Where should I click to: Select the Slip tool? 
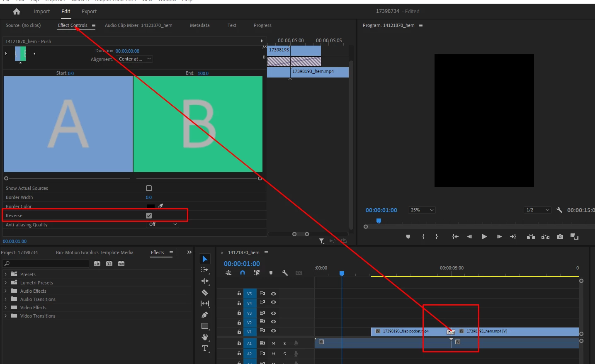tap(205, 303)
